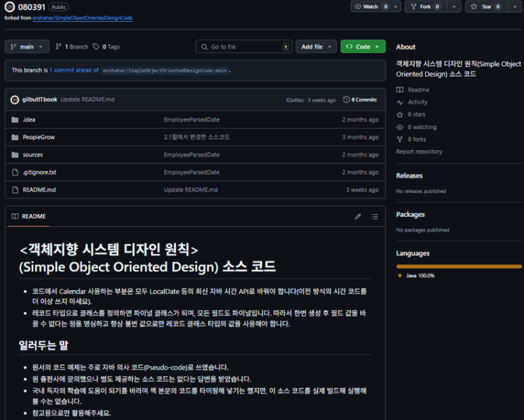Click the Watch button
Screen dimensions: 524x420
(x=371, y=7)
